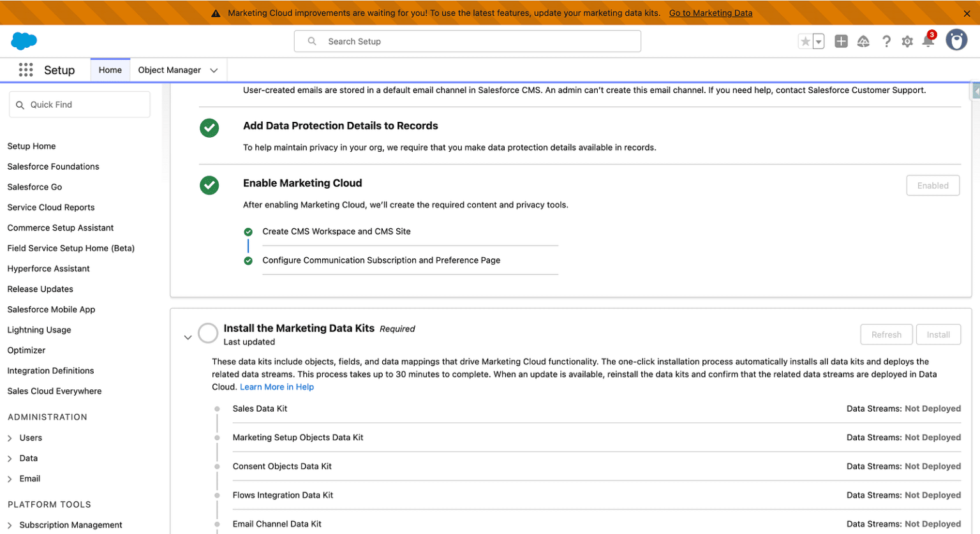Open Field Service Setup Home (Beta)

coord(71,248)
